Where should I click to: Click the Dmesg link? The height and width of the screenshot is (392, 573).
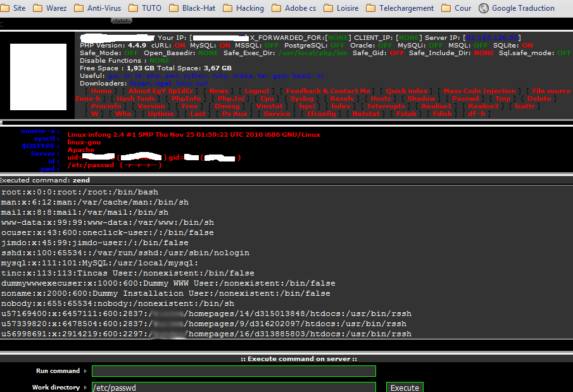click(x=227, y=106)
